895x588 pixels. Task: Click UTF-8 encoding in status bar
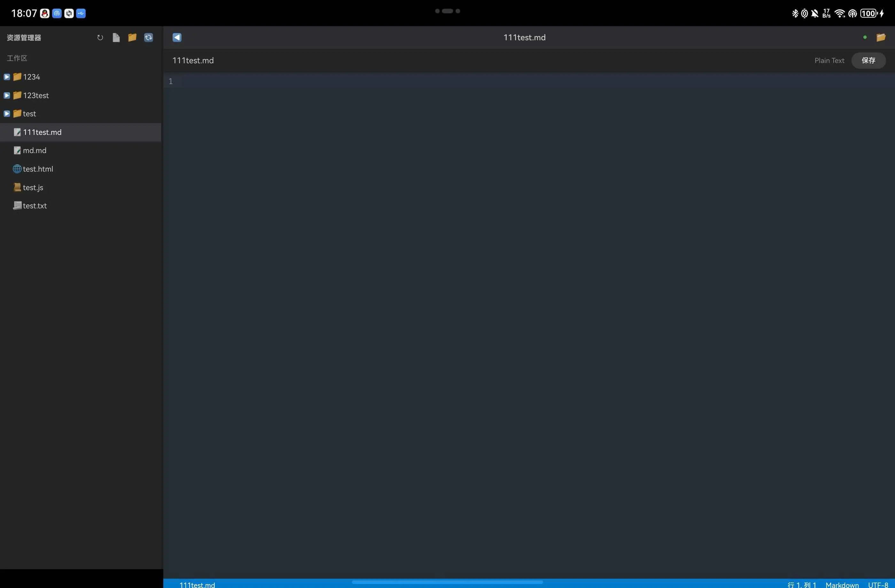pyautogui.click(x=878, y=584)
